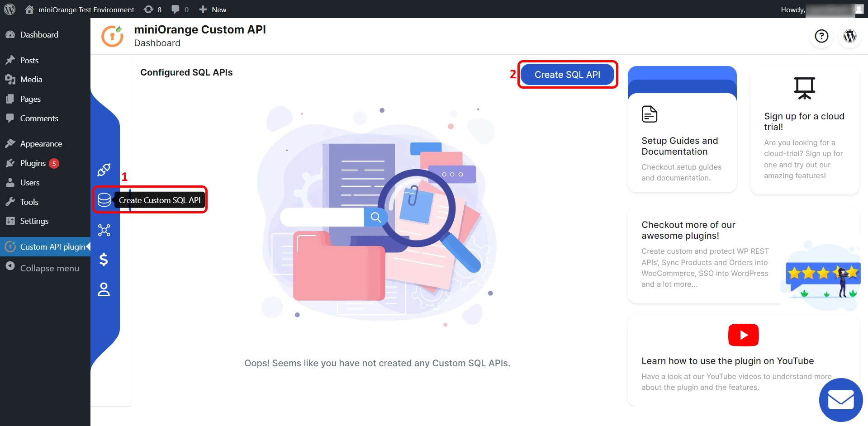Open the New content menu
The width and height of the screenshot is (868, 426).
click(x=213, y=9)
